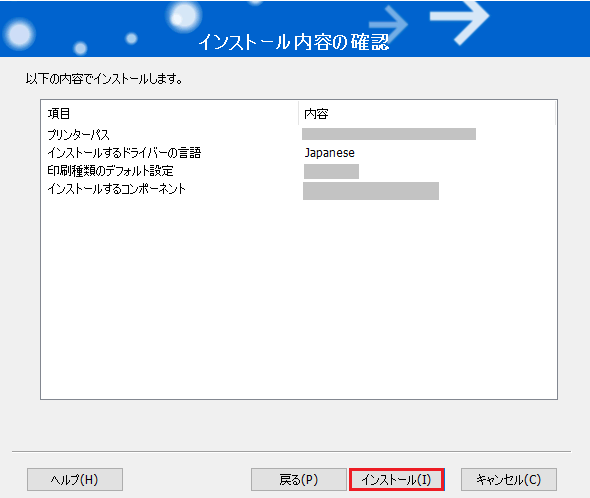The height and width of the screenshot is (498, 590).
Task: Open help with ヘルプ(H) button
Action: point(75,479)
